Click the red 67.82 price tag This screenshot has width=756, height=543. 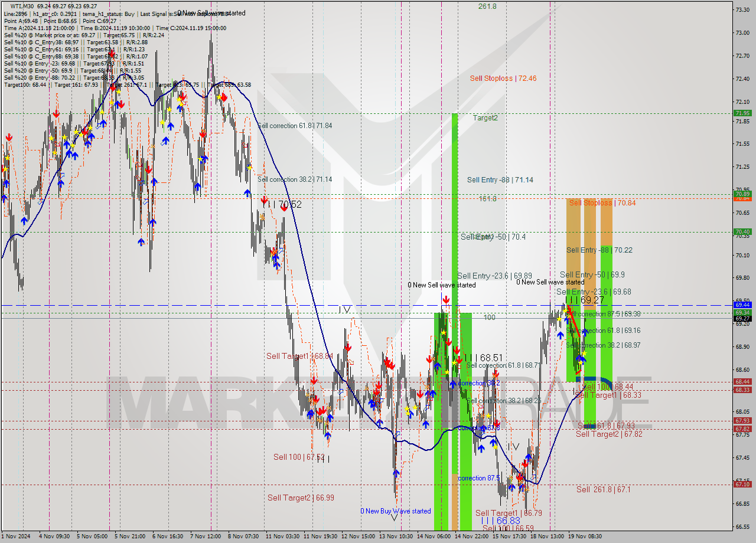coord(742,428)
